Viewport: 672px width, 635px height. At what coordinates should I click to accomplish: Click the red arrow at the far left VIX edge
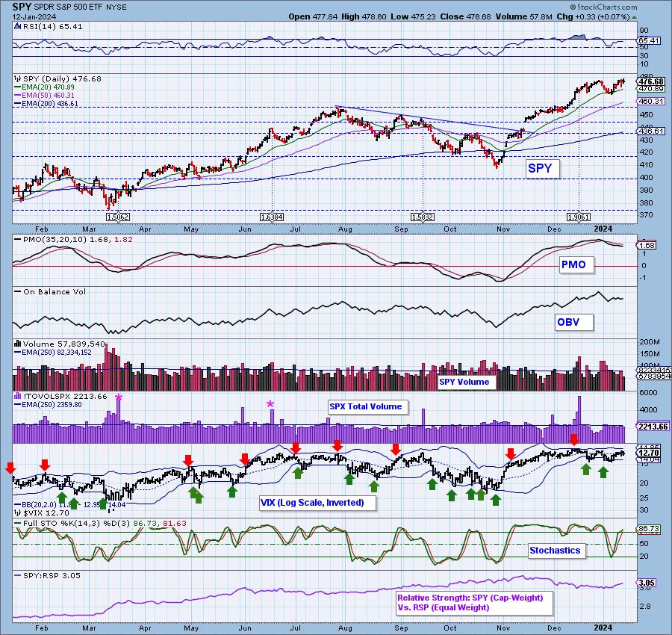click(10, 468)
